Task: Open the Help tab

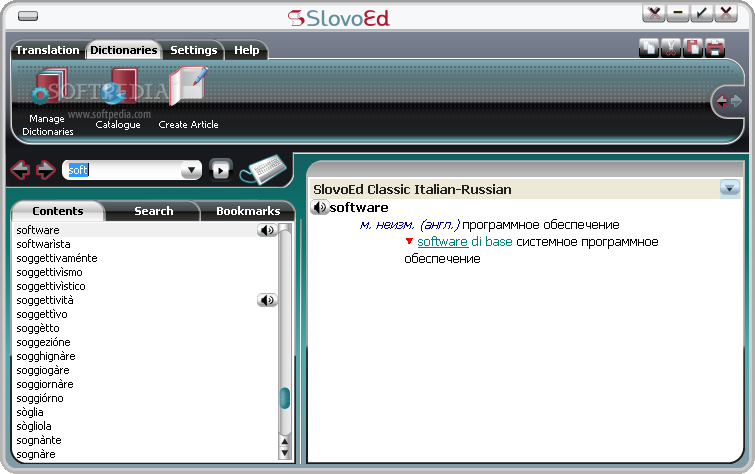Action: (x=247, y=50)
